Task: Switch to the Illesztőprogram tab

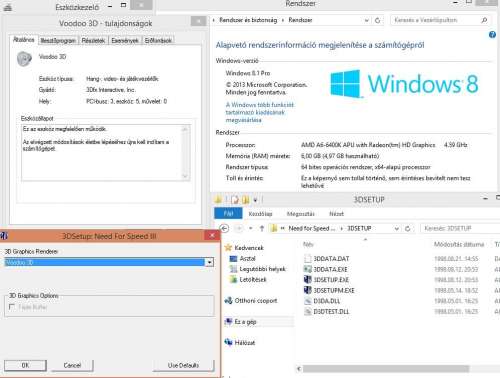Action: 58,40
